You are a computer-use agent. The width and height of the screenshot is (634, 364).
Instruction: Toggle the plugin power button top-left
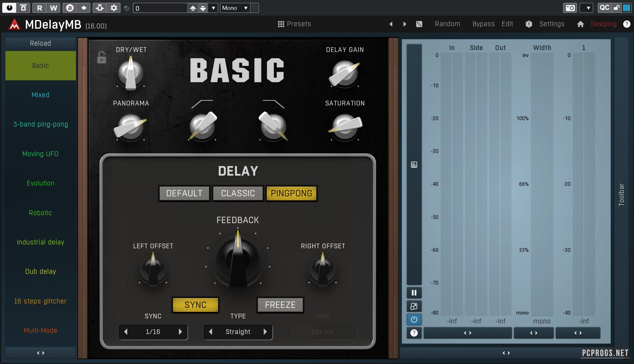point(9,8)
